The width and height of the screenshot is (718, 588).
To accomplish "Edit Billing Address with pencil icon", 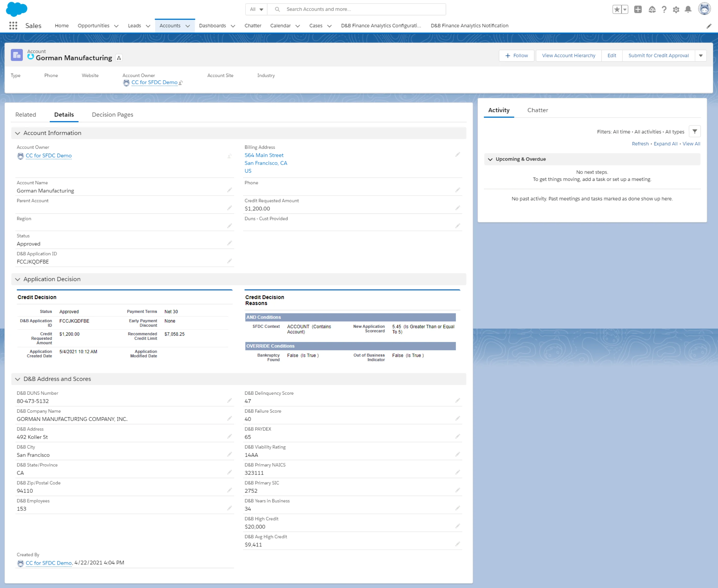I will click(458, 155).
